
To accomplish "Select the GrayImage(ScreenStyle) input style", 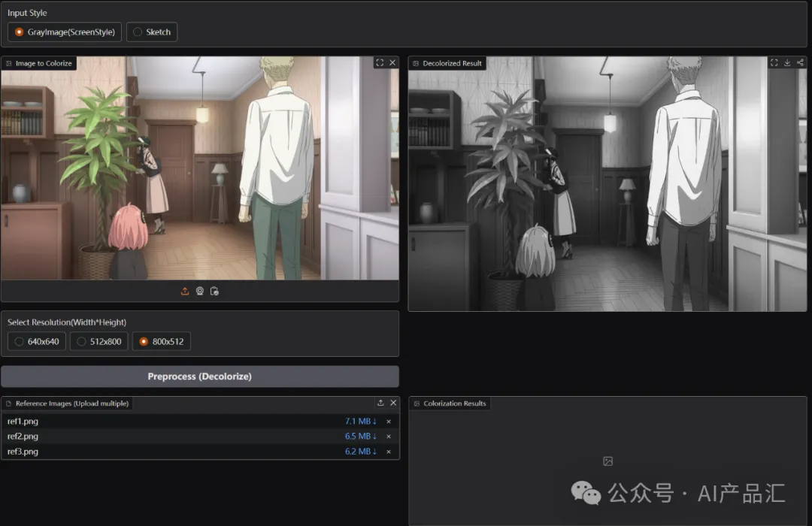I will pos(65,32).
